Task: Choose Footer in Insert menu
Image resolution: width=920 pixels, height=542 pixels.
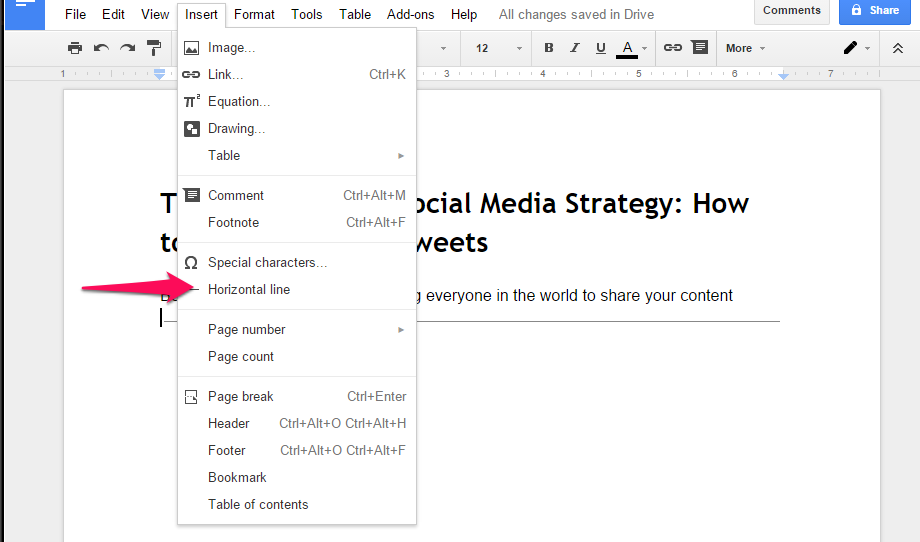Action: click(297, 450)
